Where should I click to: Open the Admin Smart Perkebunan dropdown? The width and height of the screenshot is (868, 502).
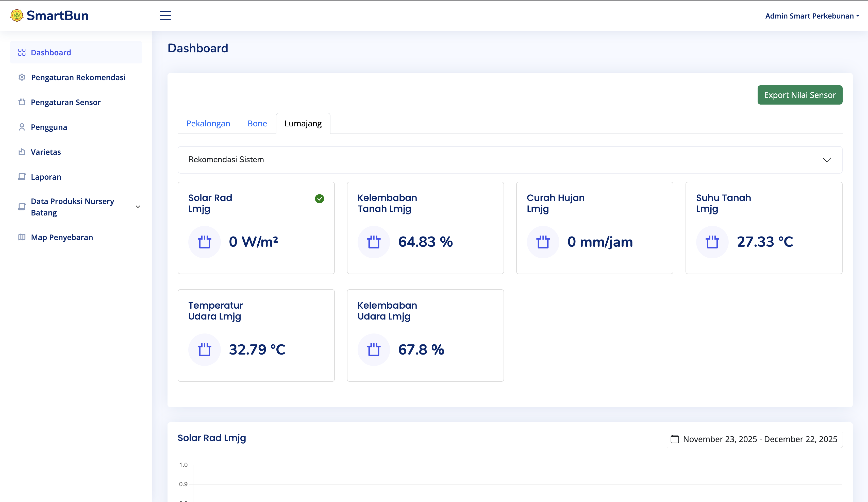812,16
